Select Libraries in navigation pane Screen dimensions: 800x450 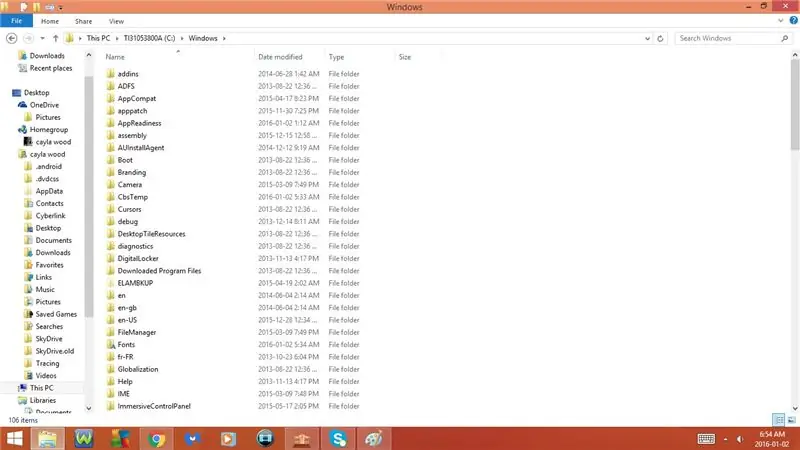point(43,400)
